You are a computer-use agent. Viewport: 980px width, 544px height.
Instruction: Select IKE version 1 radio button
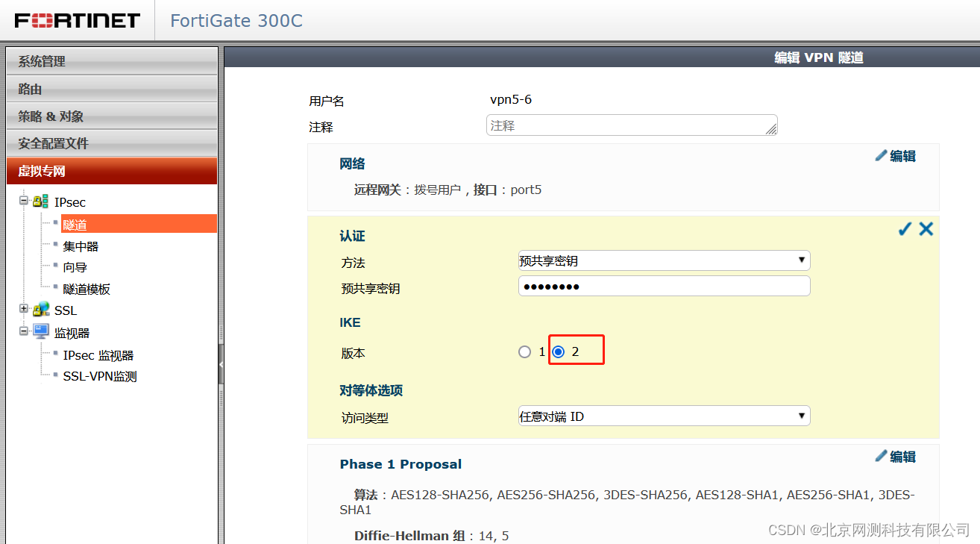tap(525, 351)
